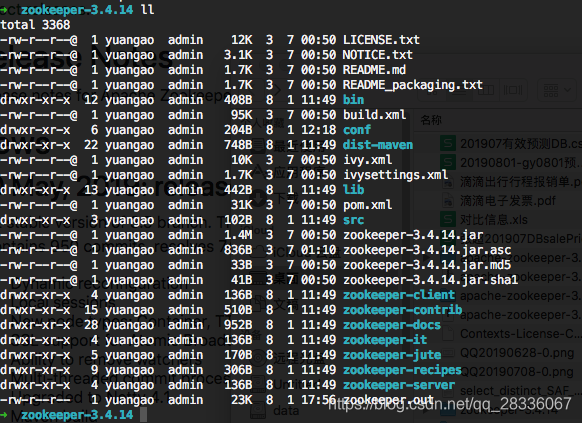Viewport: 582px width, 423px height.
Task: Click the 名称 column header in Finder
Action: point(431,120)
